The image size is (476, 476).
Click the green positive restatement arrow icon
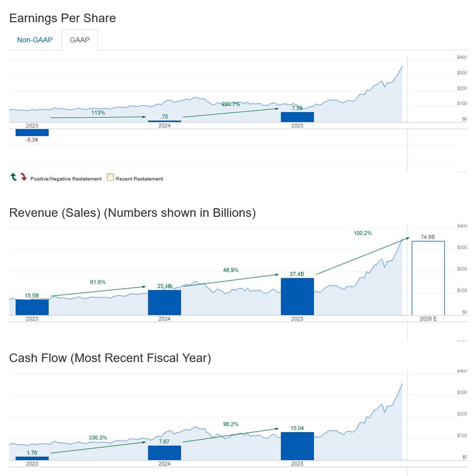(13, 176)
